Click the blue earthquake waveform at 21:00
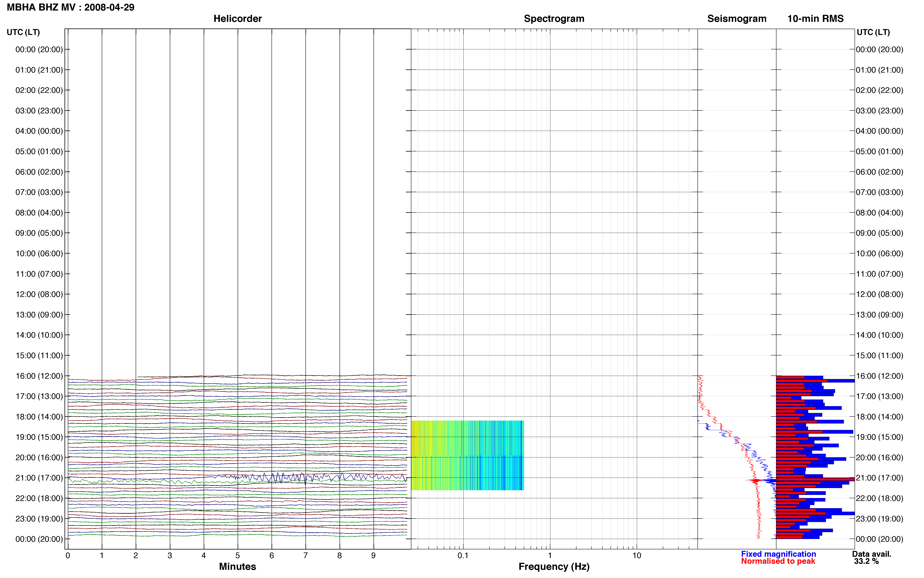 [x=309, y=478]
